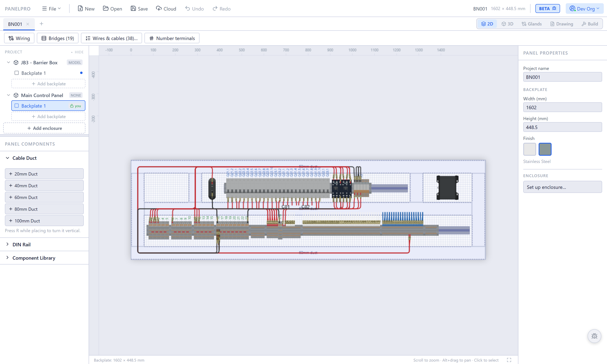Viewport: 607px width, 364px height.
Task: Choose the light grey finish swatch
Action: tap(530, 149)
